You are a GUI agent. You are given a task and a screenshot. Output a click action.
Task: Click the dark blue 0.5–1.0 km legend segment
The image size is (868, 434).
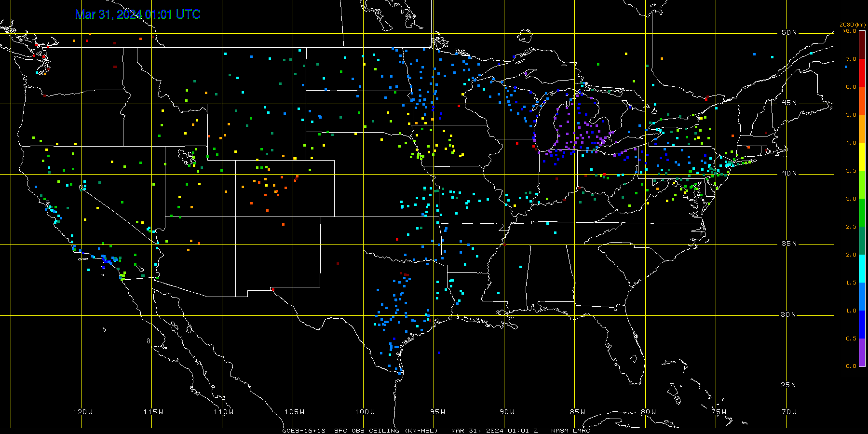coord(862,325)
